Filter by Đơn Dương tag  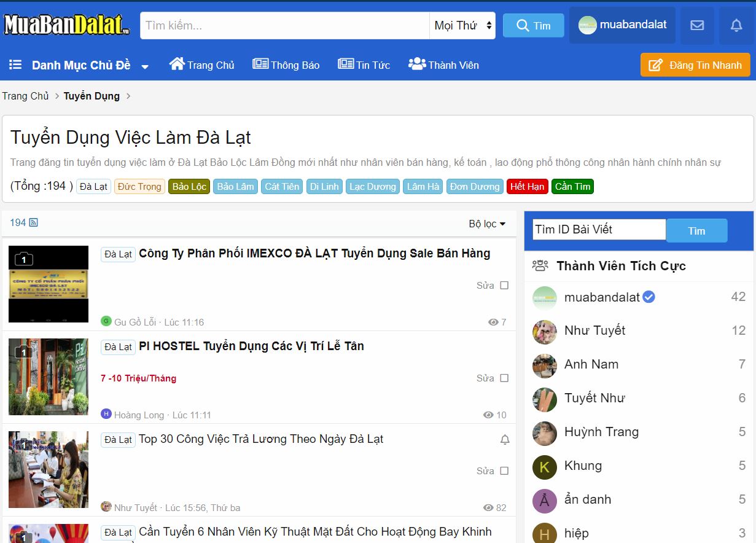(475, 187)
